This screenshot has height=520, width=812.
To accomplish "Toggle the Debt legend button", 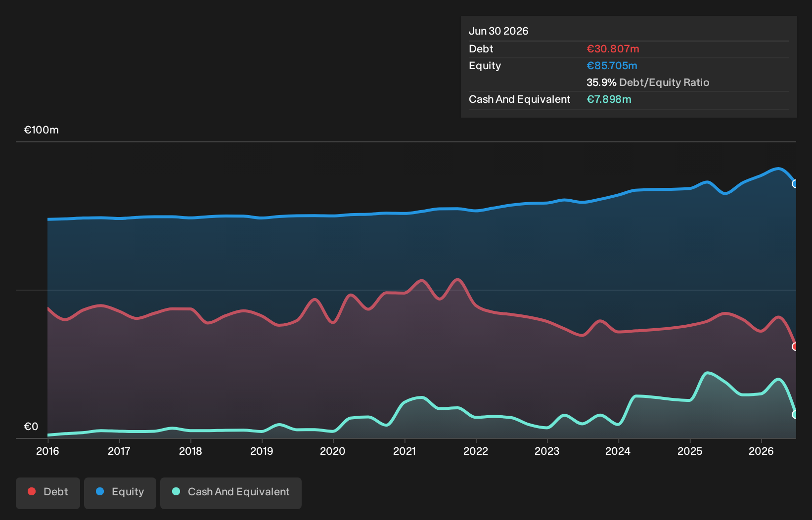I will tap(48, 493).
